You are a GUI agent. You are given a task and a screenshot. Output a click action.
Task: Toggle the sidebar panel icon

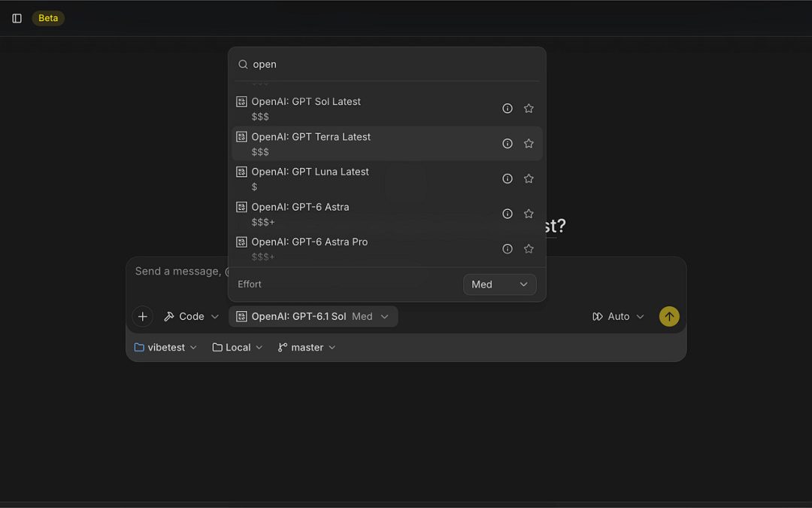(x=17, y=18)
